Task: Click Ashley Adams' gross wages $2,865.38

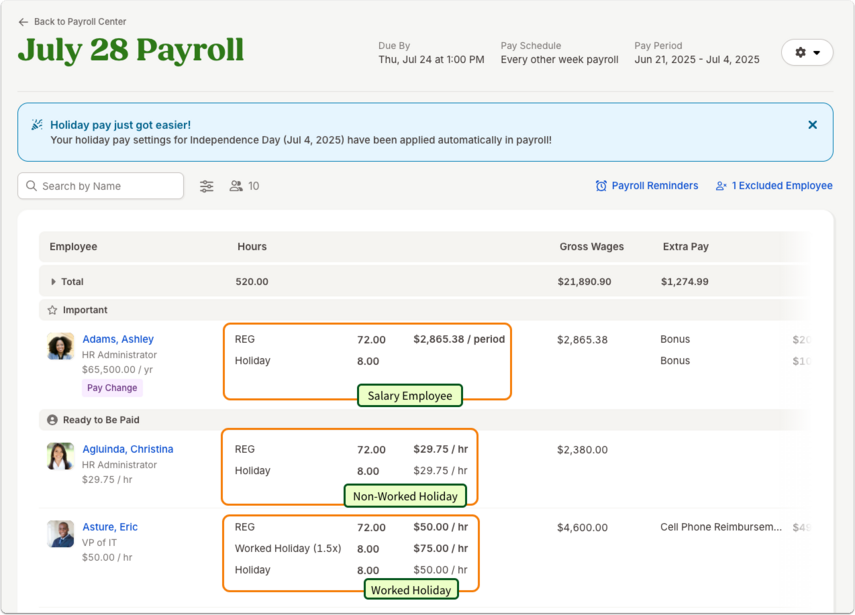Action: coord(582,340)
